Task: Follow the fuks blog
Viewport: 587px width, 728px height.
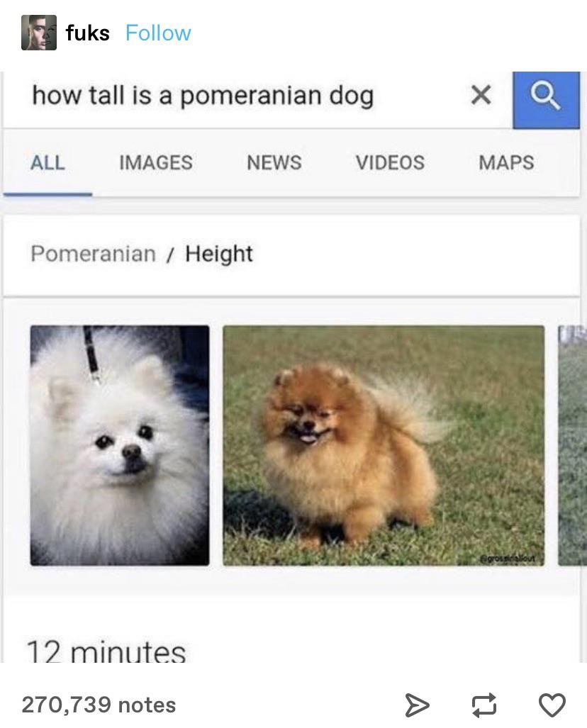Action: coord(158,33)
